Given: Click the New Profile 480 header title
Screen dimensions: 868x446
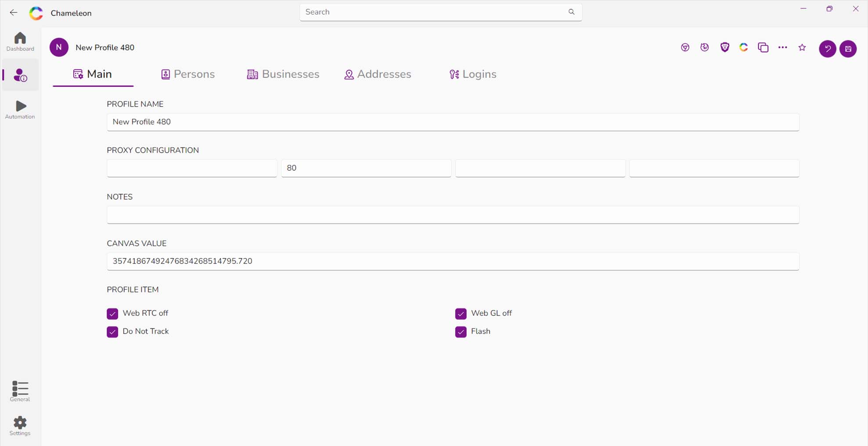Looking at the screenshot, I should 105,47.
